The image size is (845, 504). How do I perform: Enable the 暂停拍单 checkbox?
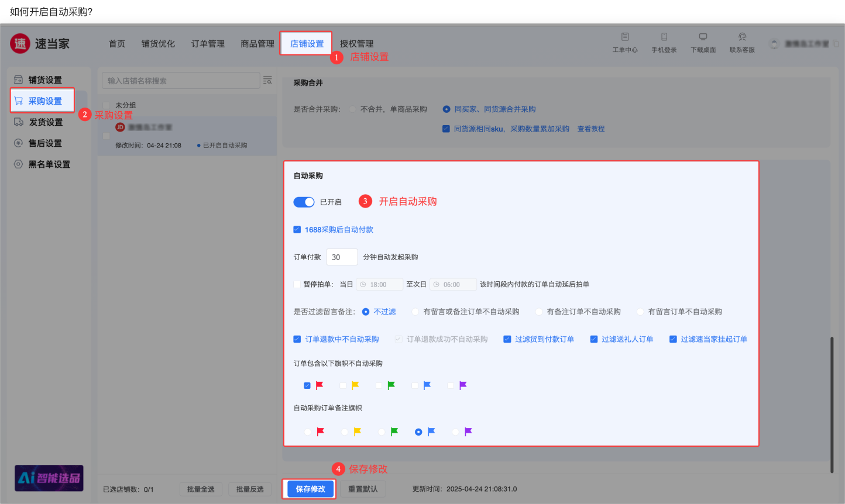[x=297, y=285]
